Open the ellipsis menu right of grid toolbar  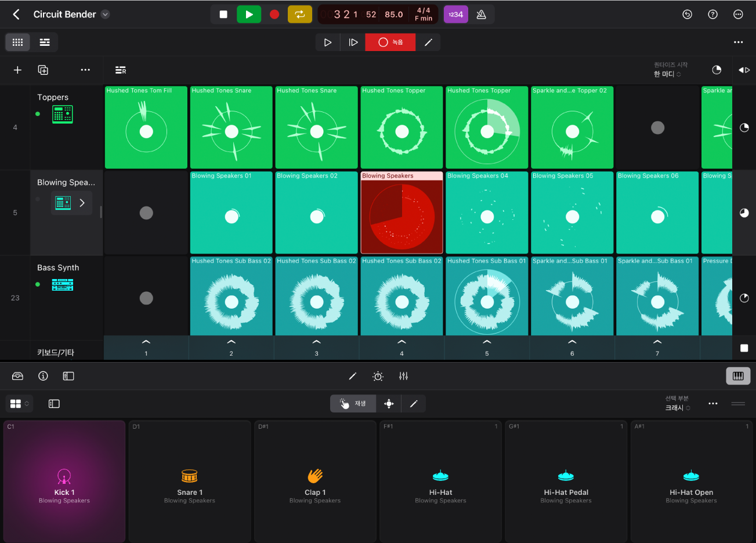(739, 42)
